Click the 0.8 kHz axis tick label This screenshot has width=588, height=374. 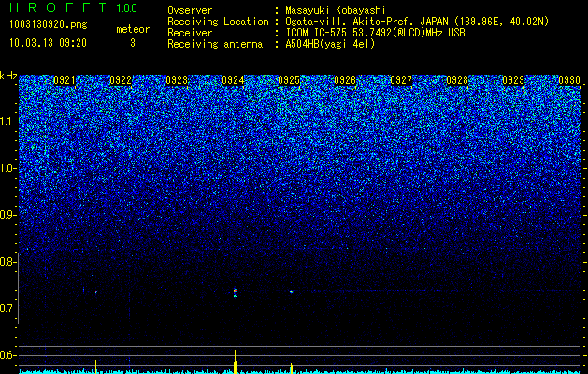[7, 262]
